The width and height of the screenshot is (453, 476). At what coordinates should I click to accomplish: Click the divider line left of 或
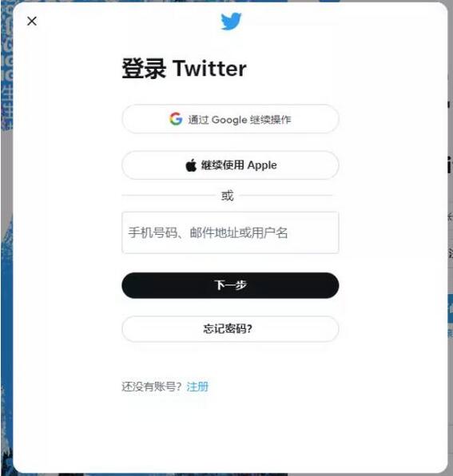169,196
